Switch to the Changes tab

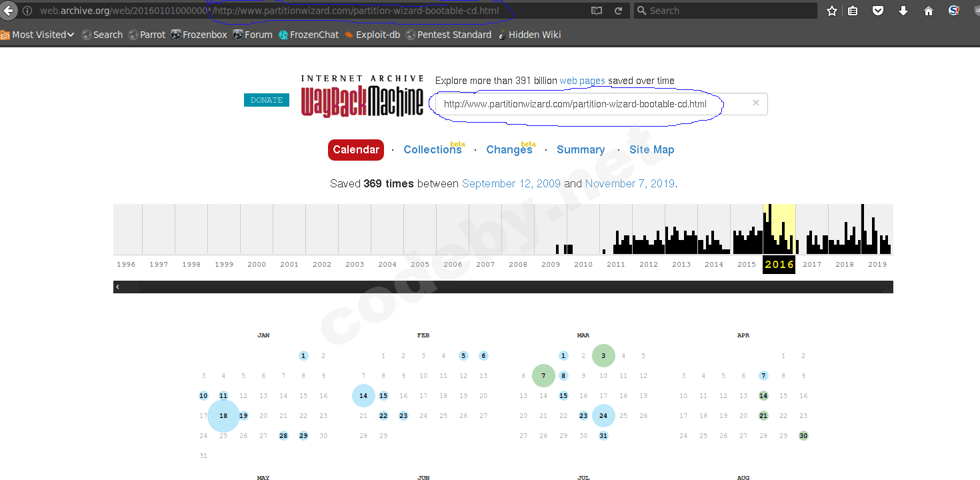[510, 150]
